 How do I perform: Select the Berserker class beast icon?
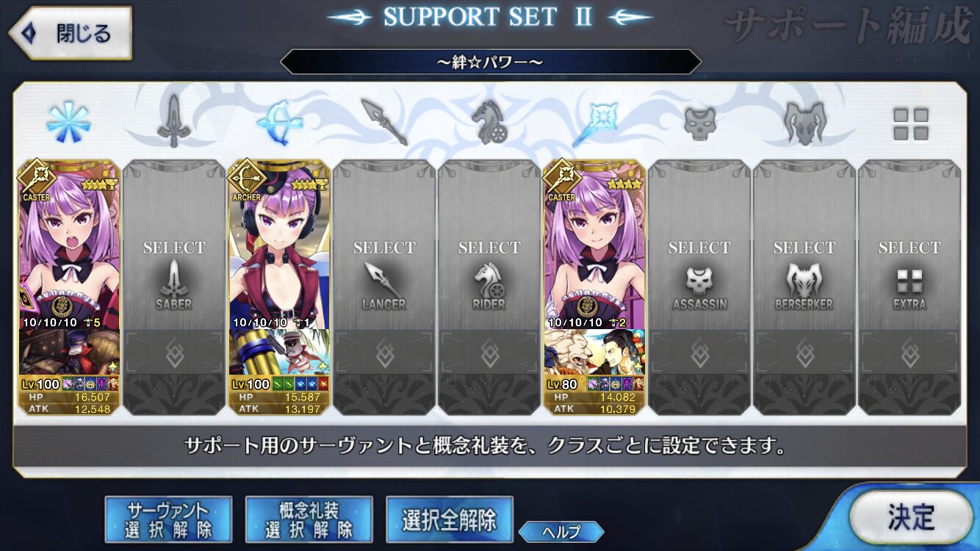[804, 123]
